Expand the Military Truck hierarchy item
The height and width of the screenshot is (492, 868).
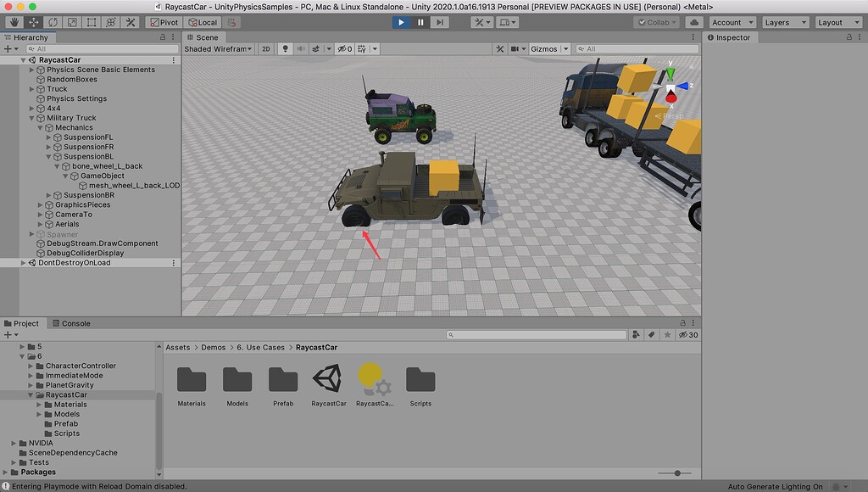(x=30, y=118)
